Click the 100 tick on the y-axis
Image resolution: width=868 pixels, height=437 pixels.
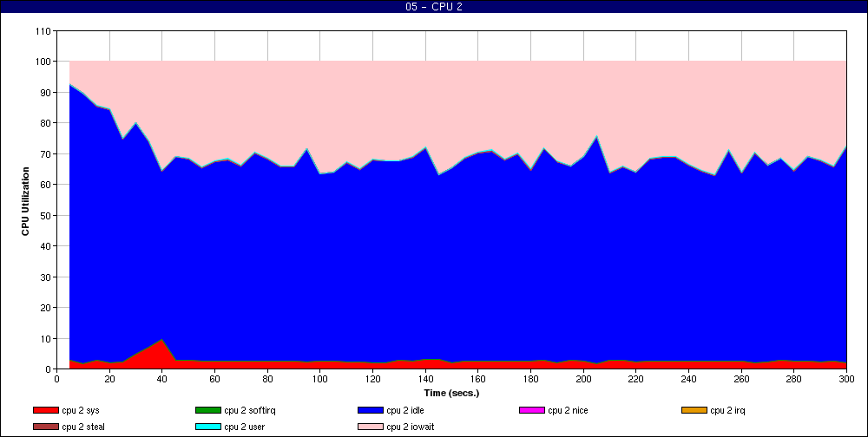click(43, 62)
